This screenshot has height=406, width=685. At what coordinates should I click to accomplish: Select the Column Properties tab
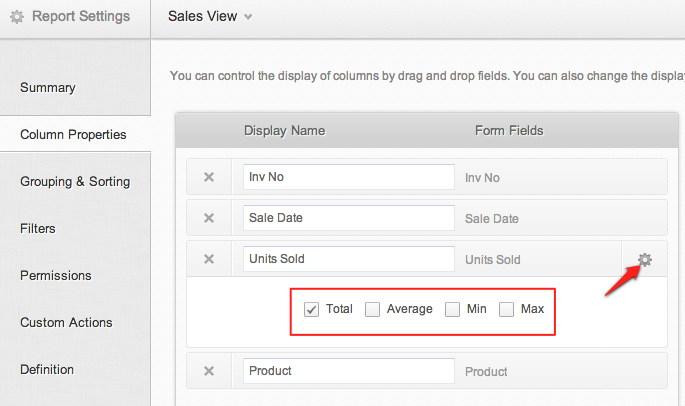pos(73,135)
